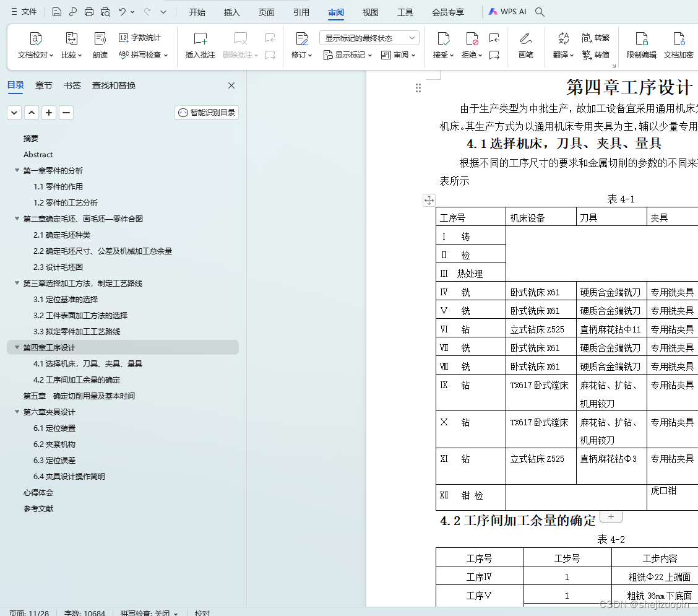Go to 参考文献 in outline
Viewport: 698px width, 616px height.
pyautogui.click(x=38, y=508)
